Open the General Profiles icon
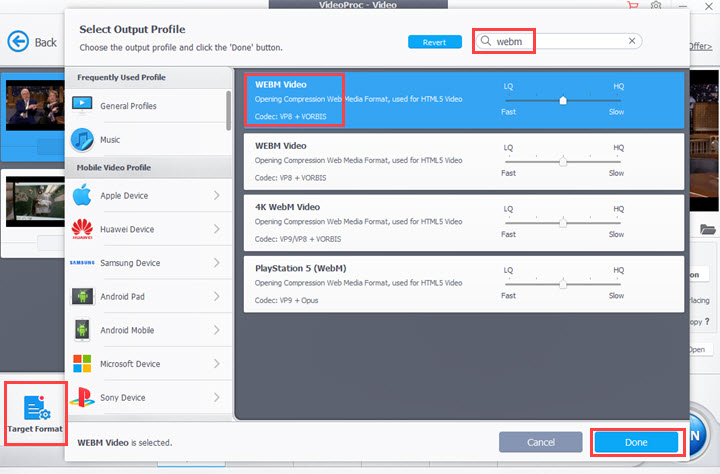Viewport: 720px width, 474px height. (82, 105)
